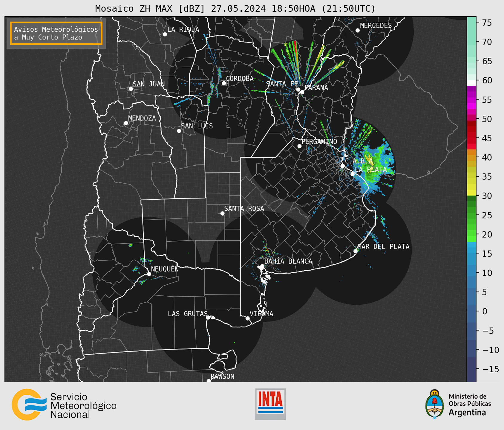Click the CÓRDOBA city marker dot
The image size is (504, 430).
click(224, 83)
